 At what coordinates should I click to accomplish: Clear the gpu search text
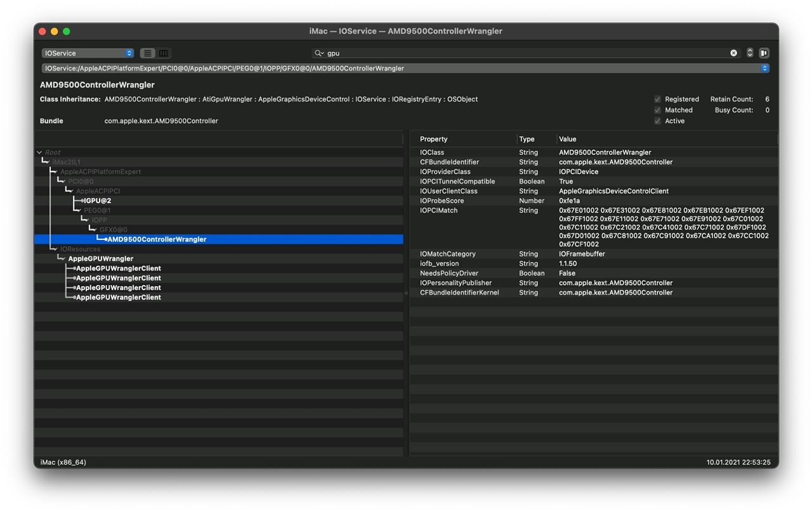pyautogui.click(x=734, y=53)
